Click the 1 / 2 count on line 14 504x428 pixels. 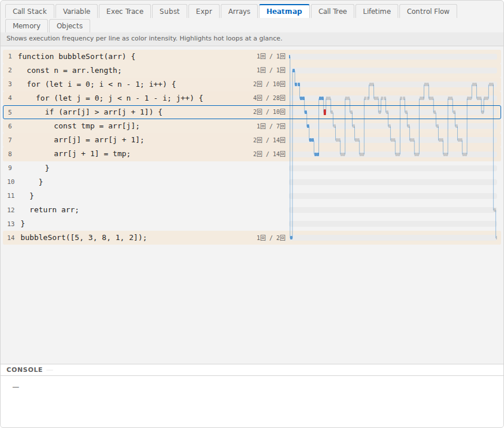point(270,238)
